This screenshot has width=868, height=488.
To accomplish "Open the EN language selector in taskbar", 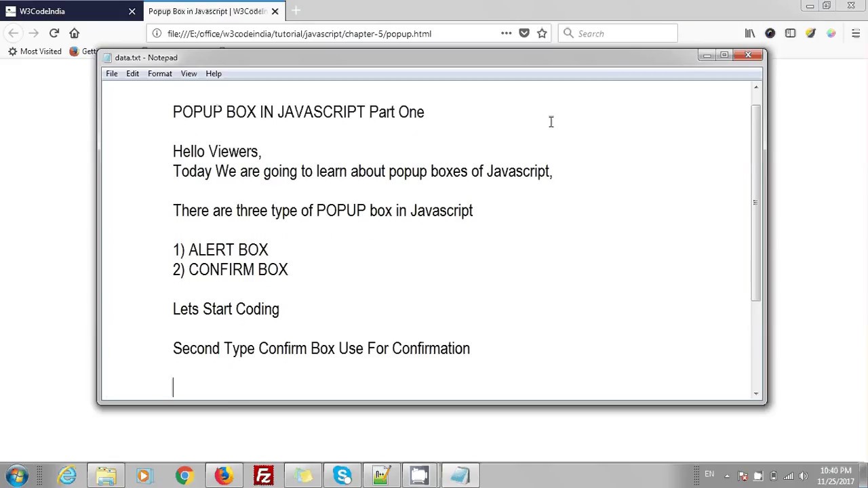I will pos(709,475).
